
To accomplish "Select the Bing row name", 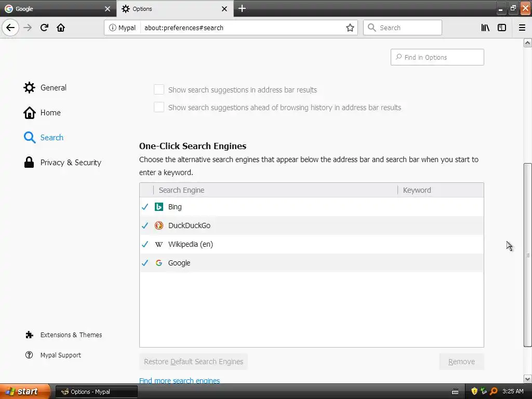I will tap(175, 207).
